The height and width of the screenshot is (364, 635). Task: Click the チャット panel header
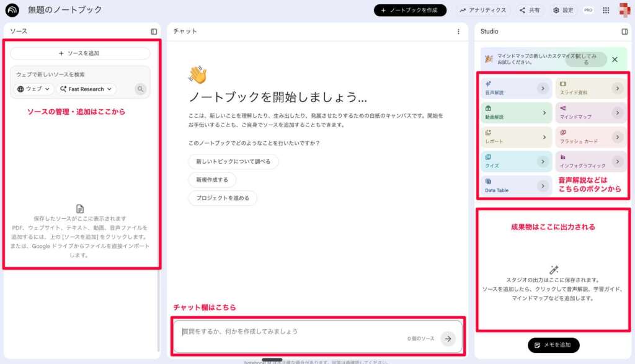185,31
